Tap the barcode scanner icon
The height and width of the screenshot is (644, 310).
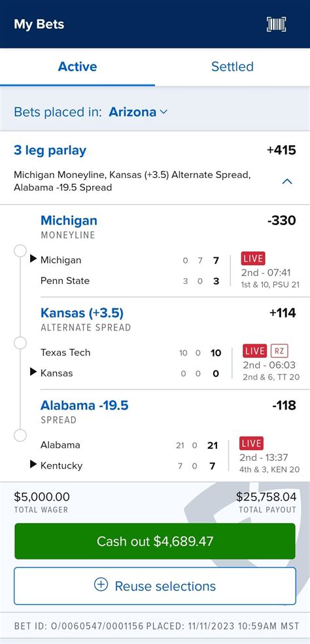tap(276, 24)
